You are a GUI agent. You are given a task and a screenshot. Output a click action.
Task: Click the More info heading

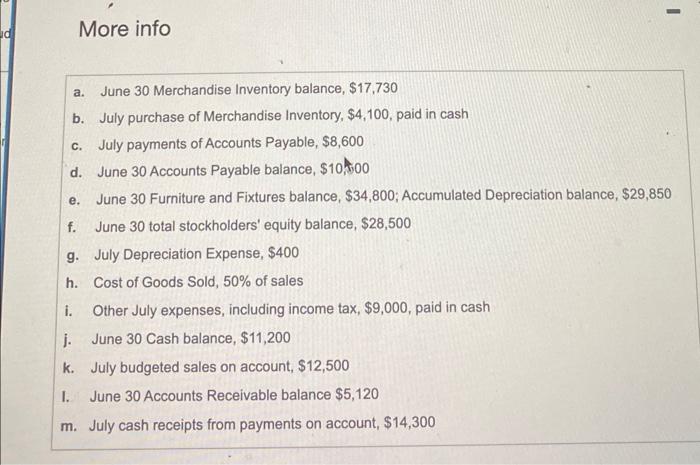point(124,29)
